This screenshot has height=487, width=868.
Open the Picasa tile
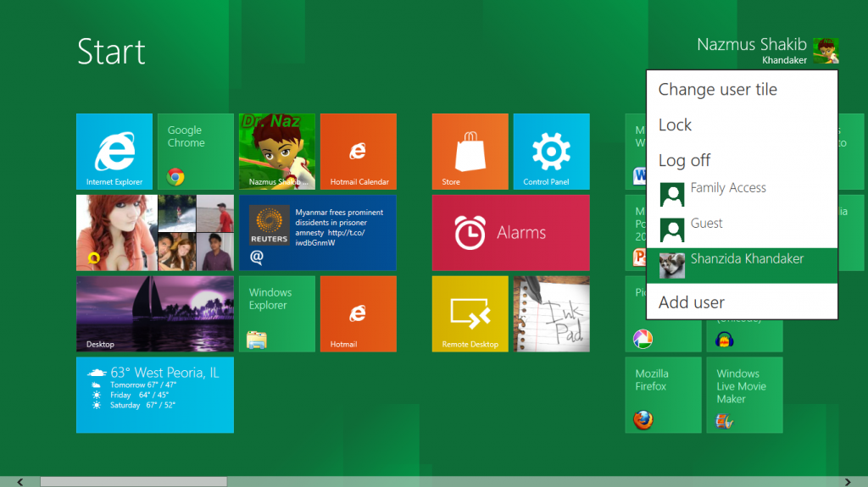pyautogui.click(x=663, y=336)
